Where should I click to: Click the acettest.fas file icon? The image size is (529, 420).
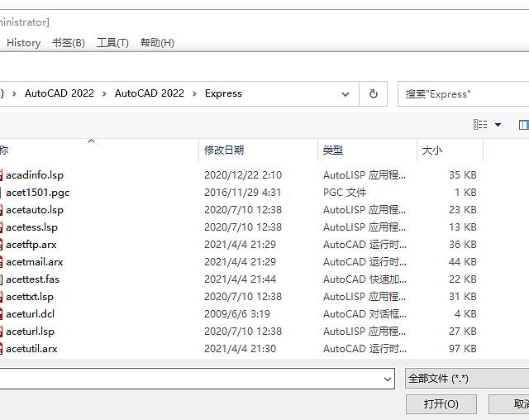(2, 279)
